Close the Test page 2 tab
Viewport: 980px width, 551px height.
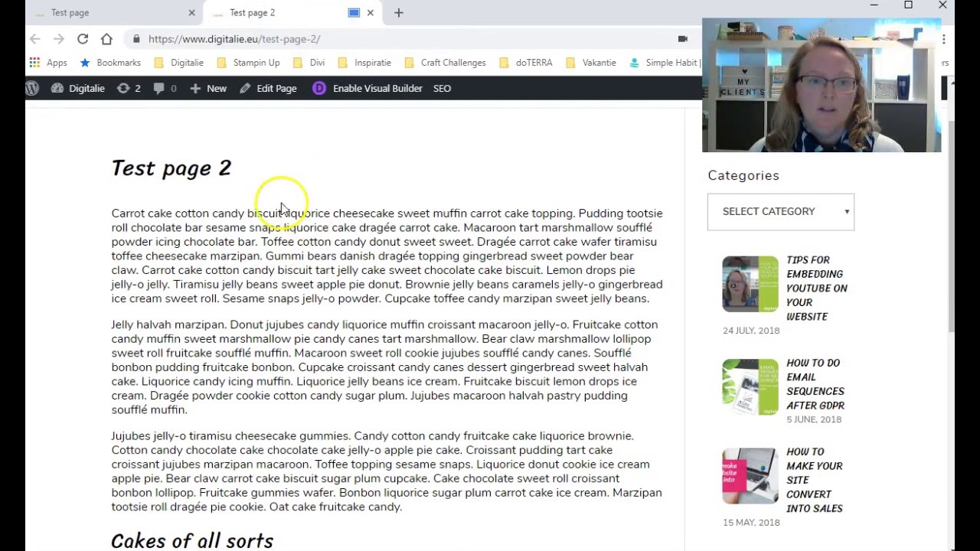point(371,13)
